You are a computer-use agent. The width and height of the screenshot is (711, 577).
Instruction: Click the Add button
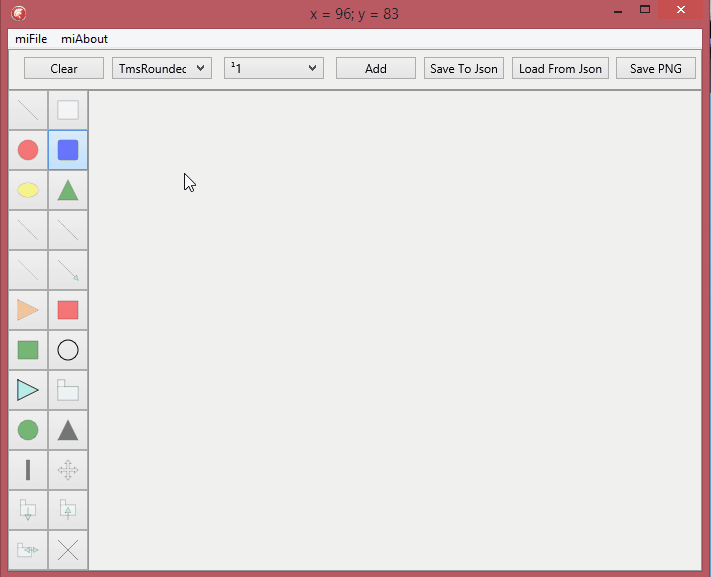coord(376,68)
